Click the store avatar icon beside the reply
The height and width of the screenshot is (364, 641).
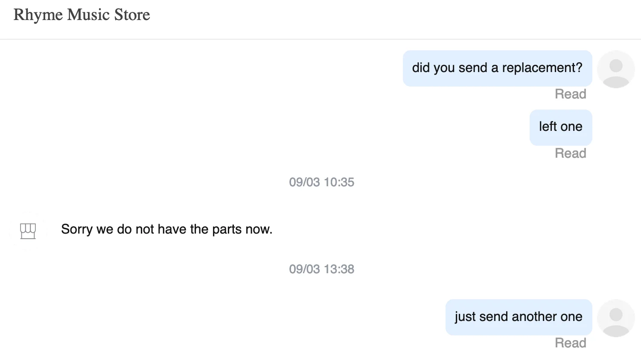[x=28, y=231]
